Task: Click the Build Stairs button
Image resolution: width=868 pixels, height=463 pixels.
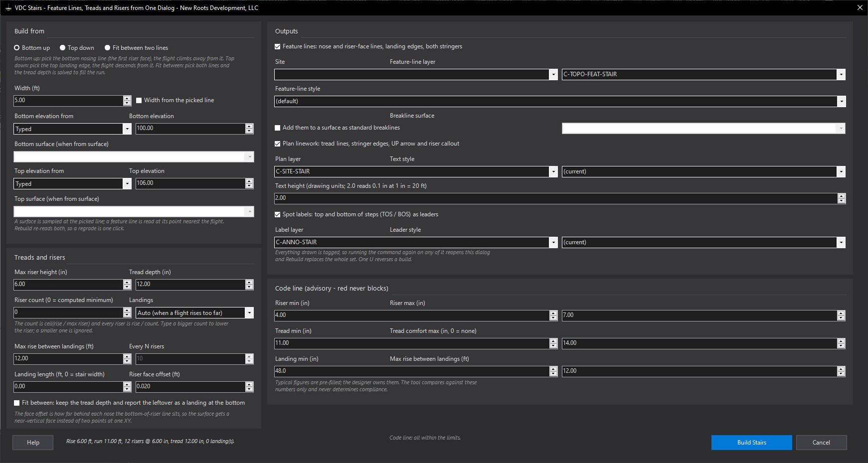Action: (x=751, y=443)
